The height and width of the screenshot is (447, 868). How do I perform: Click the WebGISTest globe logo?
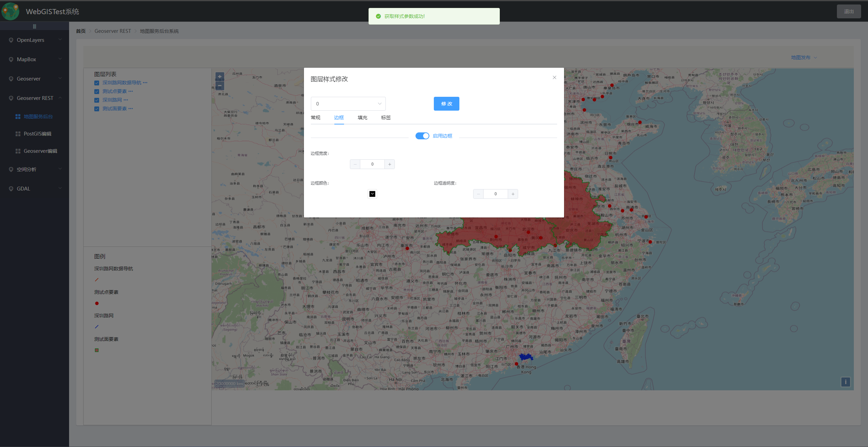pyautogui.click(x=10, y=11)
